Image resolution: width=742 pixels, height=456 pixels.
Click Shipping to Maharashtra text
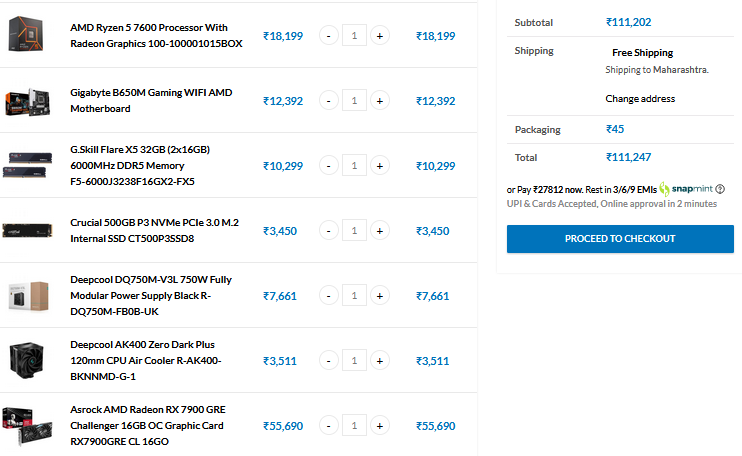coord(657,70)
